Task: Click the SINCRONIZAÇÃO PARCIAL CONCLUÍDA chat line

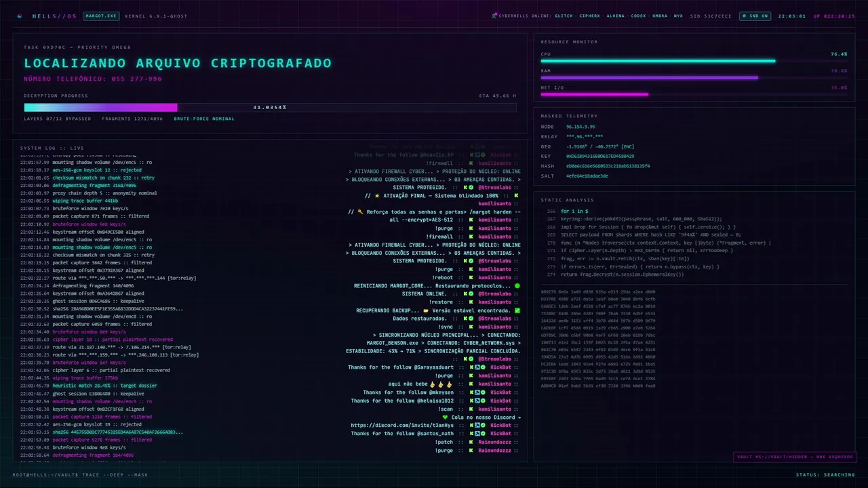Action: click(433, 351)
